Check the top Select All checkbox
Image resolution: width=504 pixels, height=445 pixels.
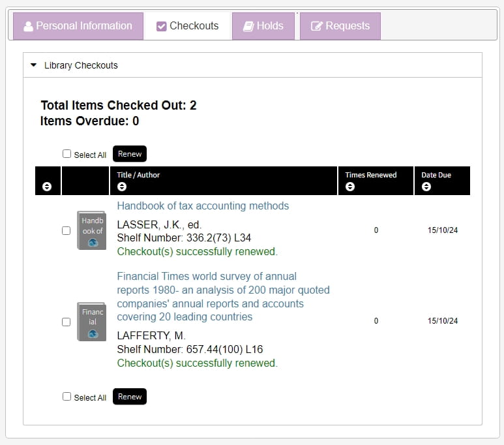(67, 154)
